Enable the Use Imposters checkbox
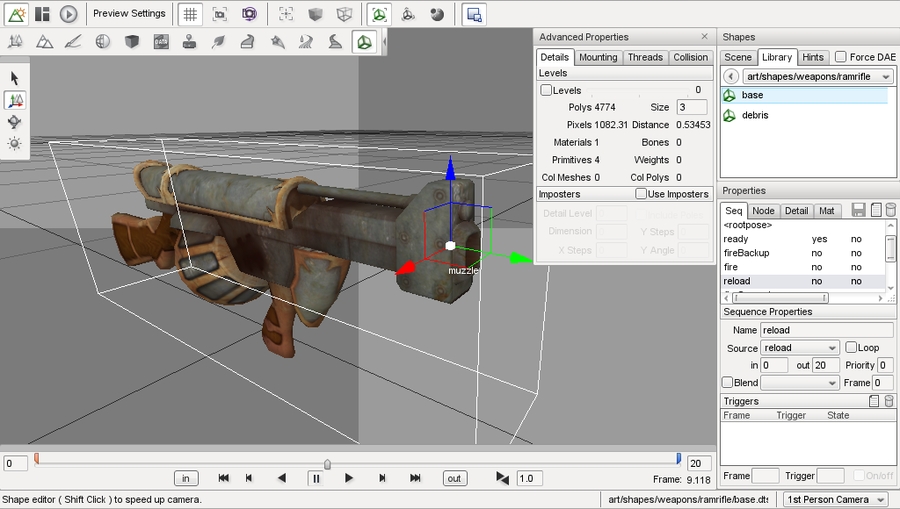 [642, 194]
